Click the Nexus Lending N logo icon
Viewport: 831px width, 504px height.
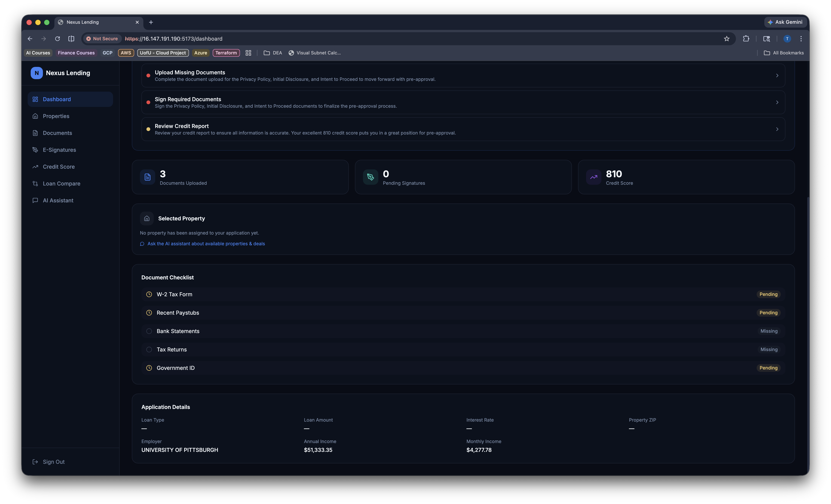click(x=36, y=73)
